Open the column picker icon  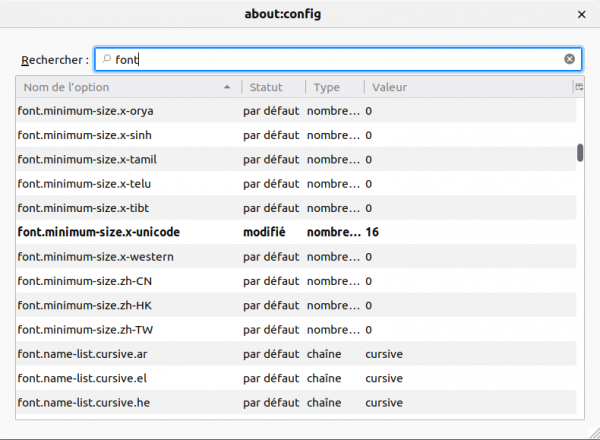[x=579, y=87]
